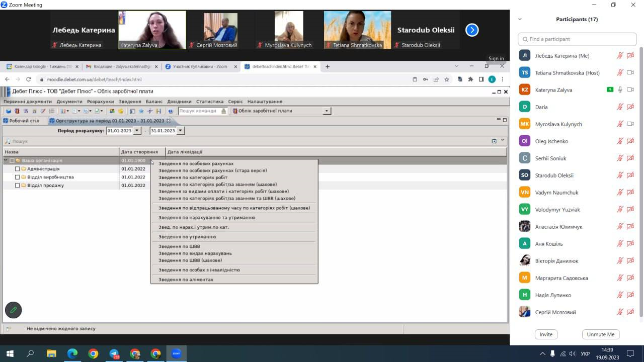Screen dimensions: 644x362
Task: Click the Find a participant search field
Action: (579, 39)
